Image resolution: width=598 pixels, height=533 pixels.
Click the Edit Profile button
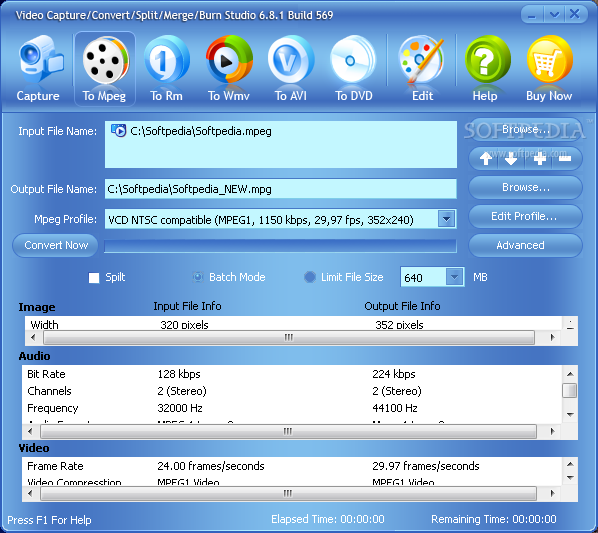pyautogui.click(x=525, y=217)
